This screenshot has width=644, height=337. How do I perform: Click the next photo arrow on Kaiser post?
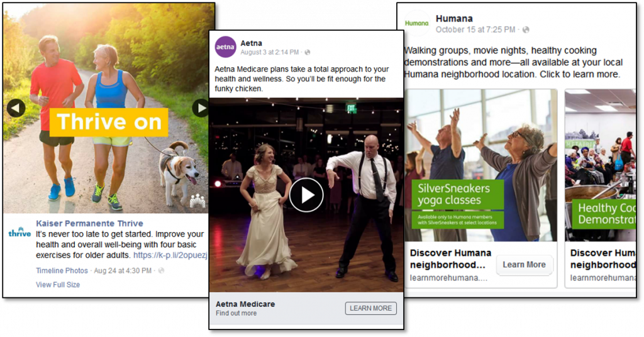tap(201, 108)
